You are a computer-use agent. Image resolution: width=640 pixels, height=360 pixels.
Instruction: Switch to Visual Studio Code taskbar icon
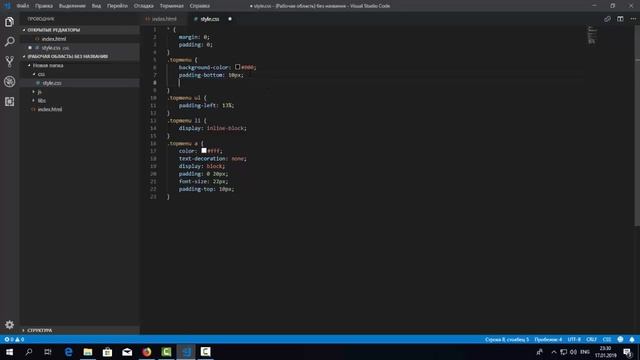(186, 352)
